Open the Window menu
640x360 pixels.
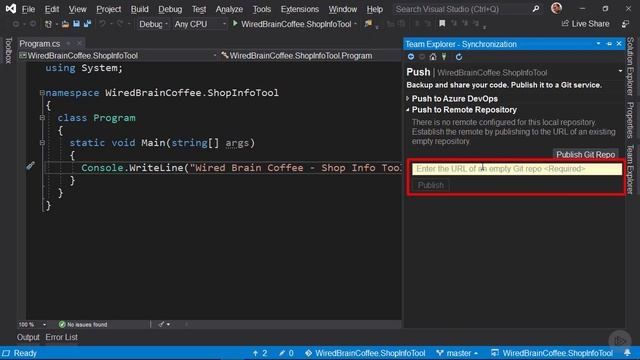tap(342, 9)
